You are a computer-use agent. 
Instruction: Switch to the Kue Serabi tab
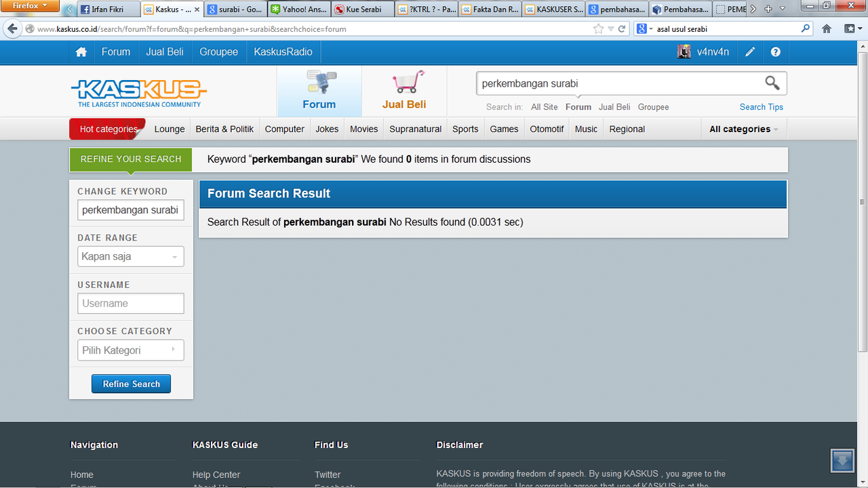point(363,9)
